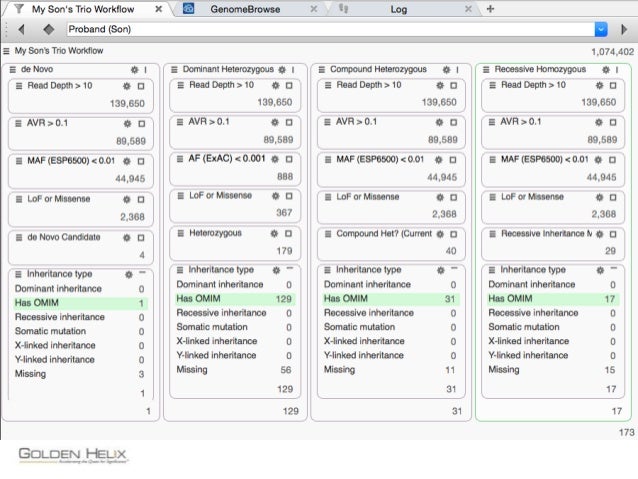
Task: Open gear settings for de Novo column header
Action: coord(135,70)
